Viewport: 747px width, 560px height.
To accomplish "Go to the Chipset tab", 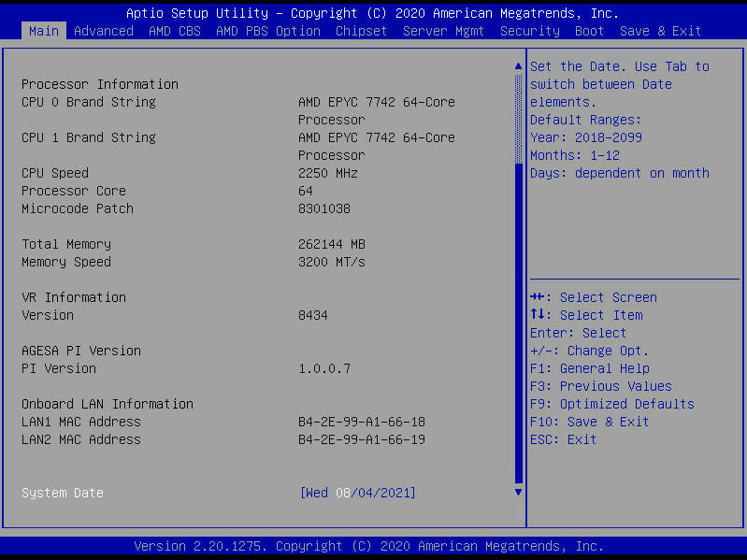I will coord(361,31).
